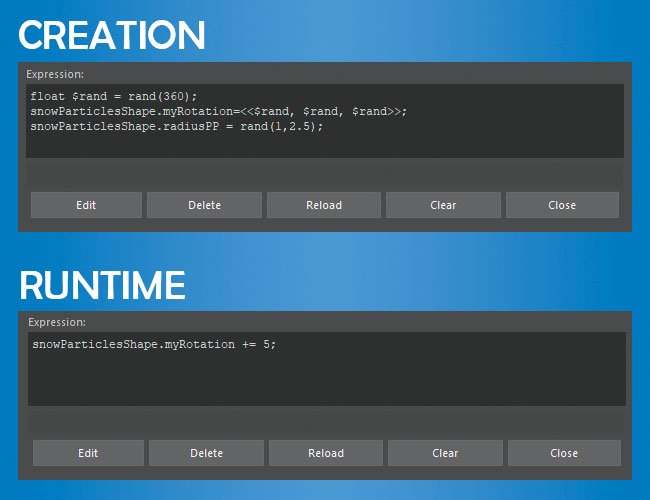650x500 pixels.
Task: Click the 'myRotation += 5;' line in Runtime
Action: [x=154, y=345]
